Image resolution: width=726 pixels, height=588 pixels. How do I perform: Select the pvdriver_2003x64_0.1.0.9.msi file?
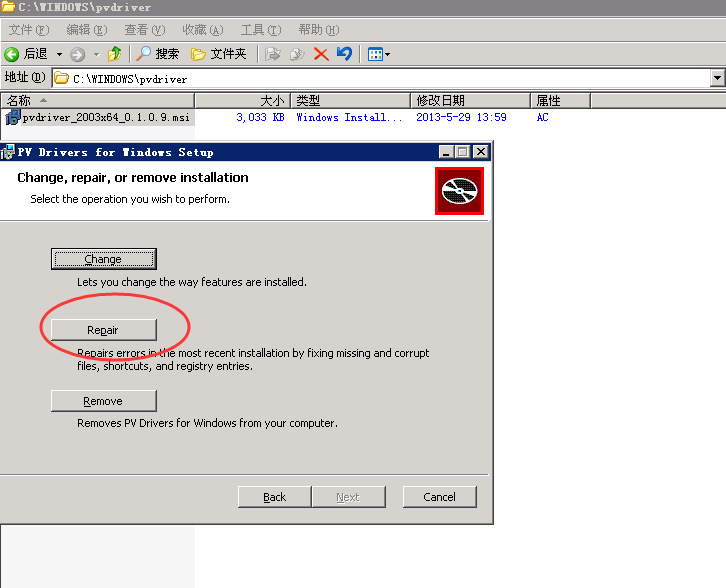(x=105, y=118)
